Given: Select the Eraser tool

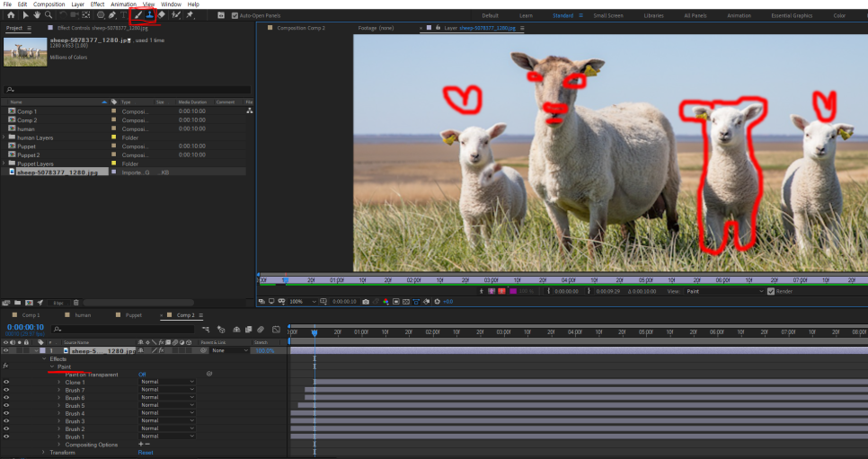Looking at the screenshot, I should [162, 15].
